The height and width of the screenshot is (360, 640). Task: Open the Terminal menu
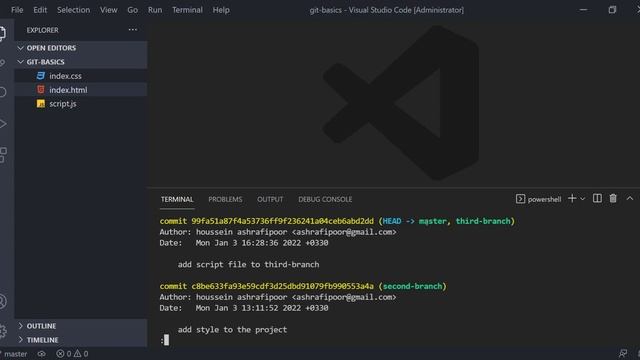tap(187, 10)
